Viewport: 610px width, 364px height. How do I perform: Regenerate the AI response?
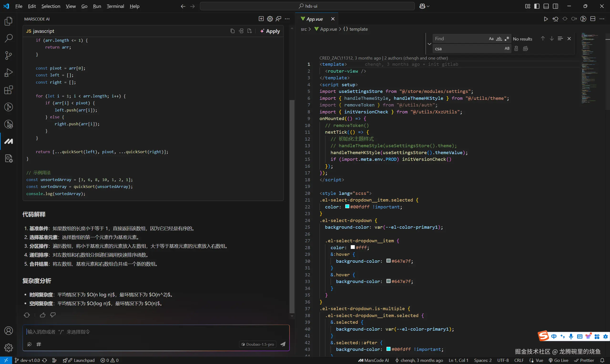(27, 315)
